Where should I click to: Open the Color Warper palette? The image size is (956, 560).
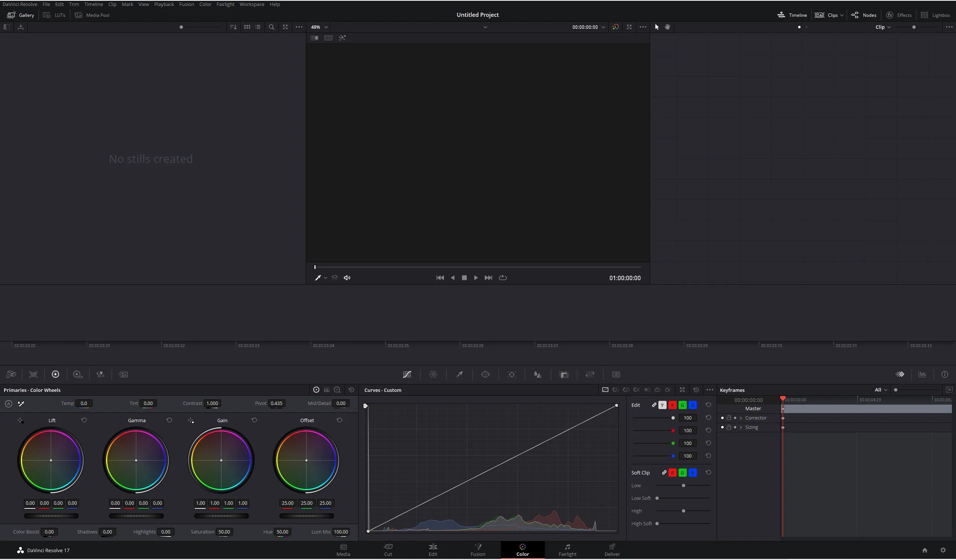coord(434,375)
